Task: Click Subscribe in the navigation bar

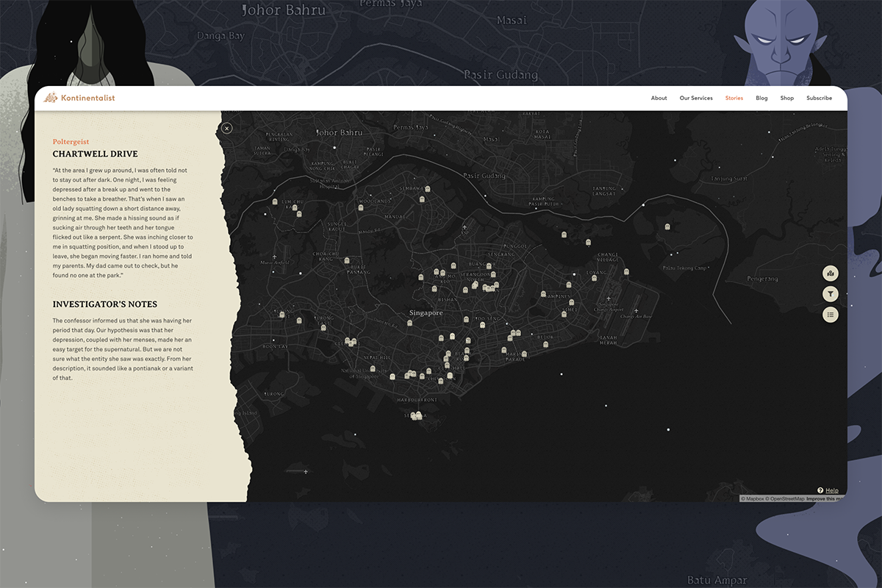Action: [x=820, y=98]
